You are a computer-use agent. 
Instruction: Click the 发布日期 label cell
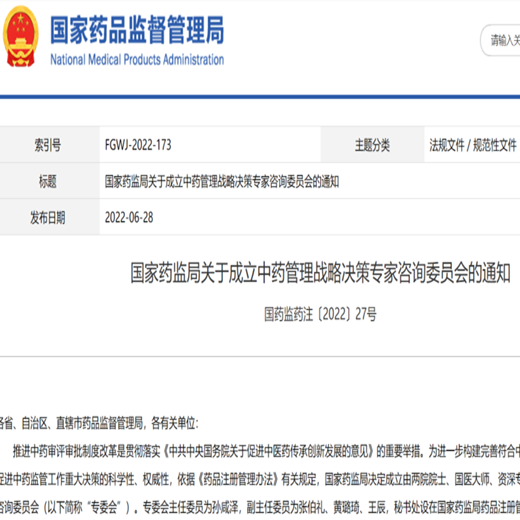click(49, 218)
